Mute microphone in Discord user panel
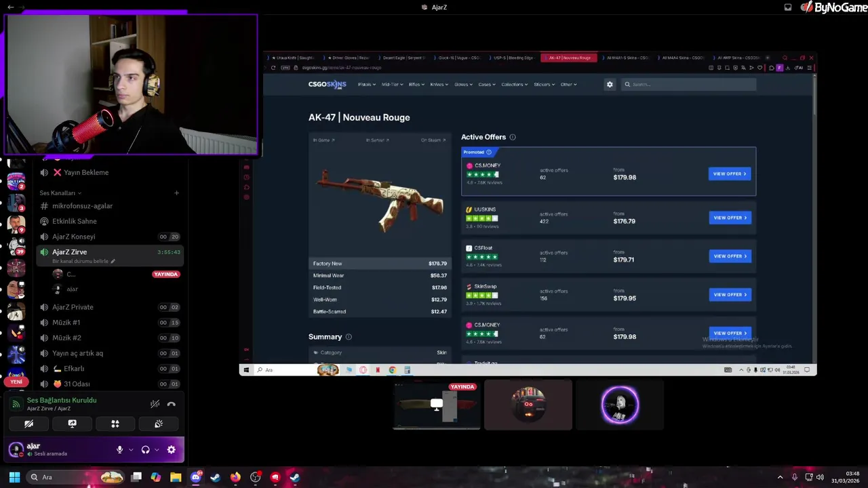Image resolution: width=868 pixels, height=488 pixels. click(119, 449)
